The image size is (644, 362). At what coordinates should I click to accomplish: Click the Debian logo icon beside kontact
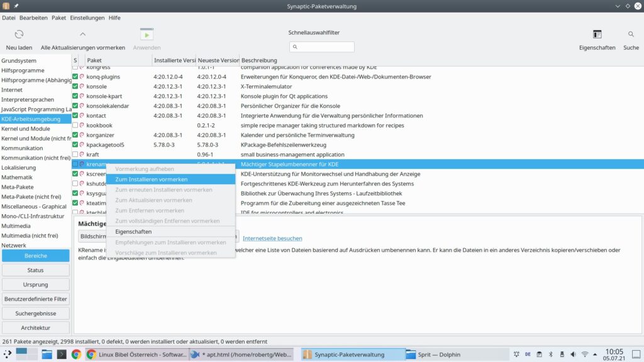click(82, 116)
